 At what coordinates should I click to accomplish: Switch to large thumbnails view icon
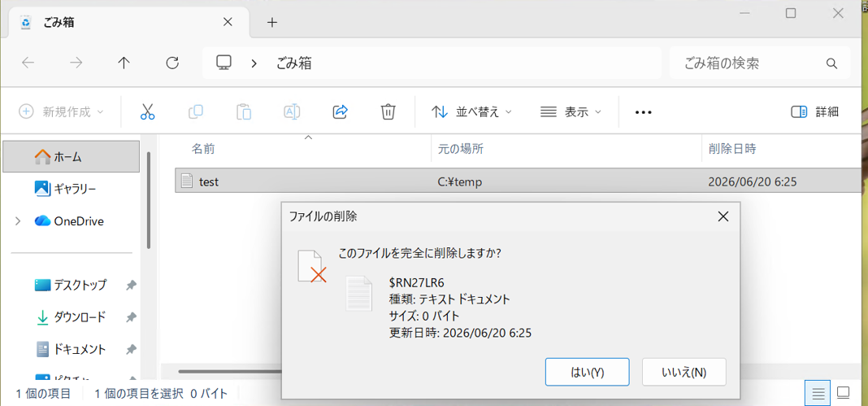point(843,393)
